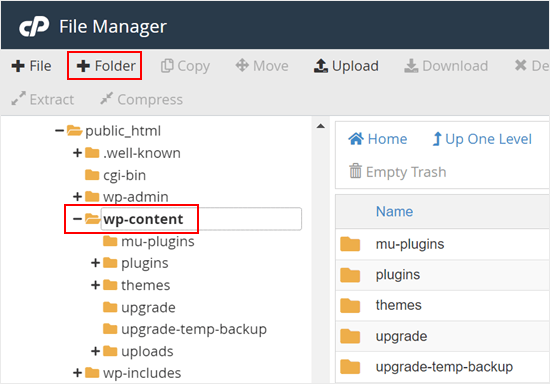Viewport: 550px width, 384px height.
Task: Select upgrade folder in tree
Action: point(148,308)
